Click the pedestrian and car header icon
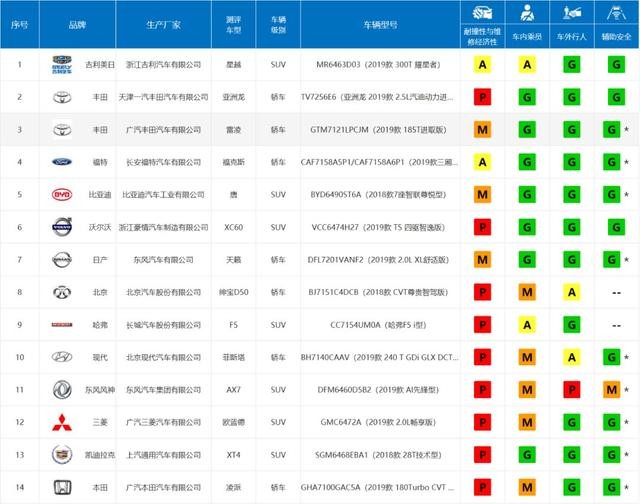 (x=572, y=13)
